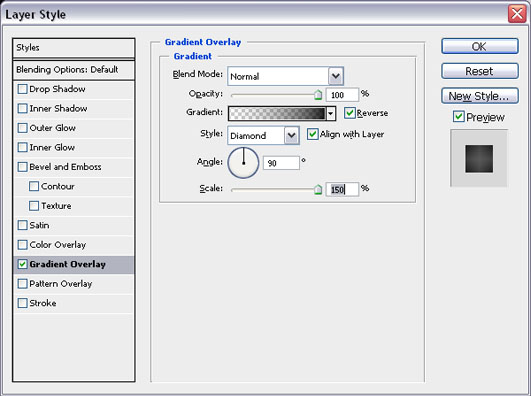Click the OK button
Image resolution: width=531 pixels, height=396 pixels.
(480, 46)
